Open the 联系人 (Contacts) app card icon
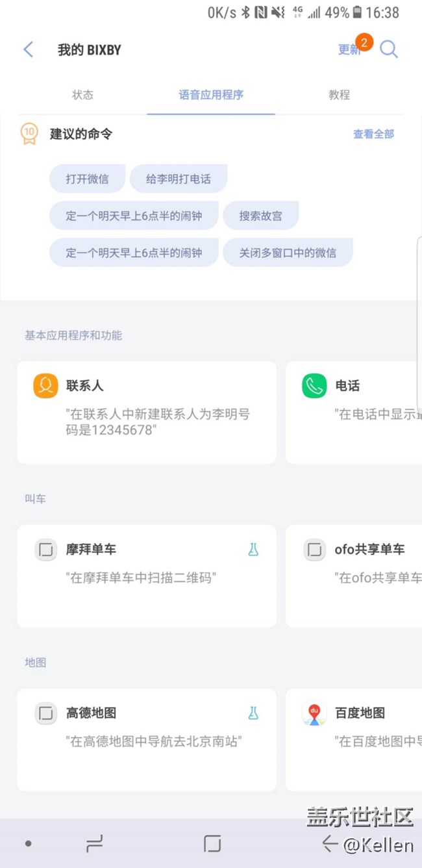 point(45,385)
